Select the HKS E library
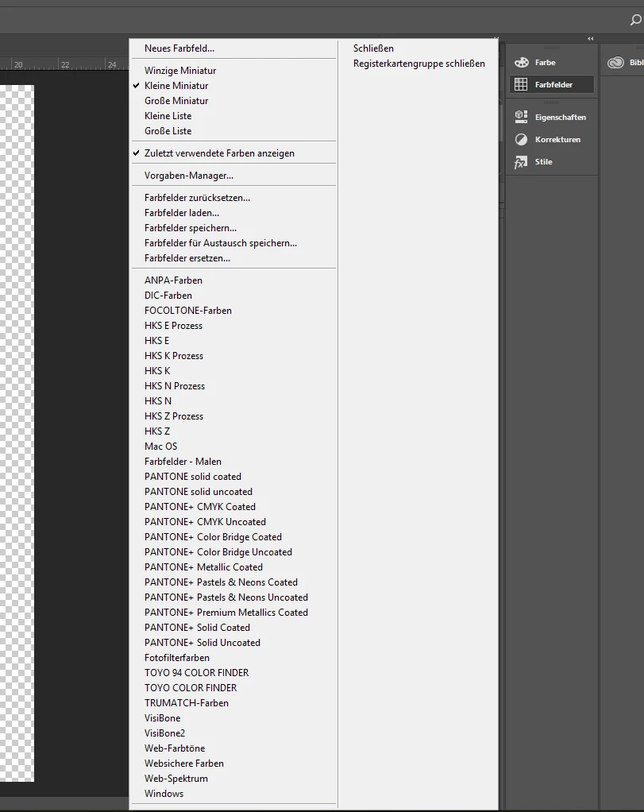The image size is (644, 812). (x=157, y=340)
